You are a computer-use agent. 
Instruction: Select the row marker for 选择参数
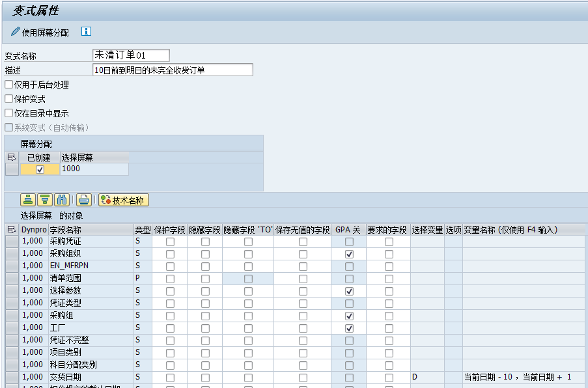click(12, 291)
